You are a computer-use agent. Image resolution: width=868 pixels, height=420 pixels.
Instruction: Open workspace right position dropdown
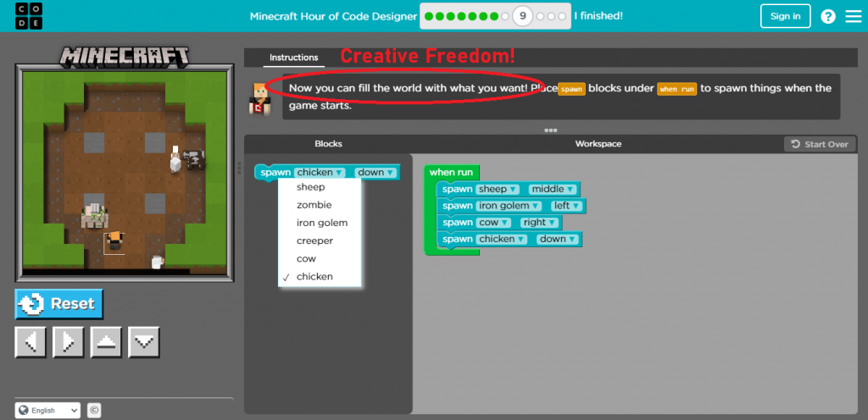tap(539, 222)
